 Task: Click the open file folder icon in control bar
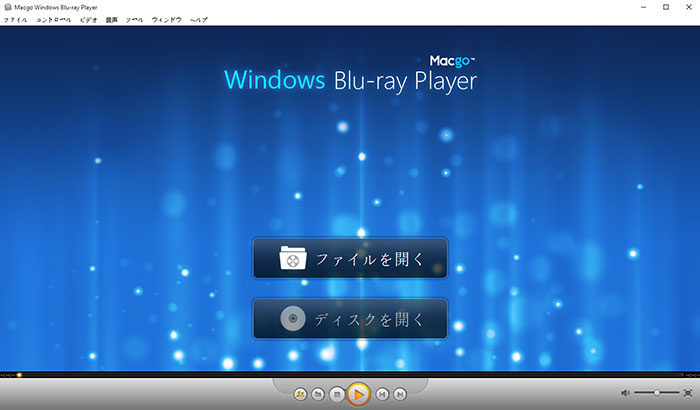318,394
